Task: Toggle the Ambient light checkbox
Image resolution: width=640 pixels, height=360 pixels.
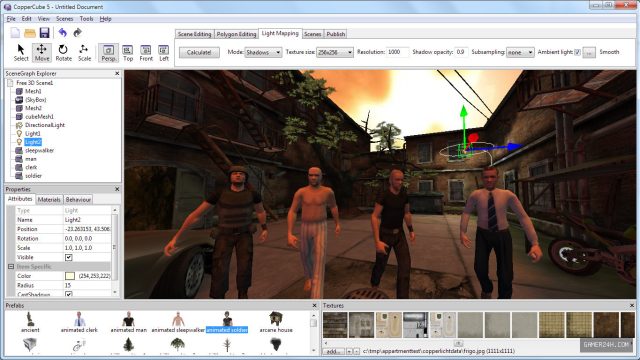Action: click(577, 52)
